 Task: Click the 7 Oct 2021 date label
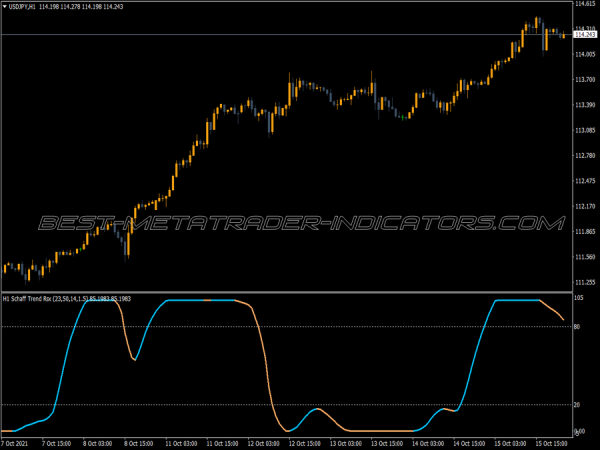coord(17,443)
